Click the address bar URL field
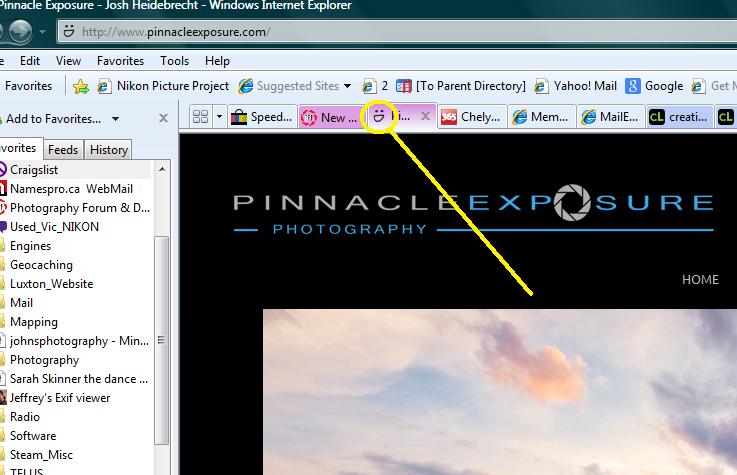 [397, 32]
